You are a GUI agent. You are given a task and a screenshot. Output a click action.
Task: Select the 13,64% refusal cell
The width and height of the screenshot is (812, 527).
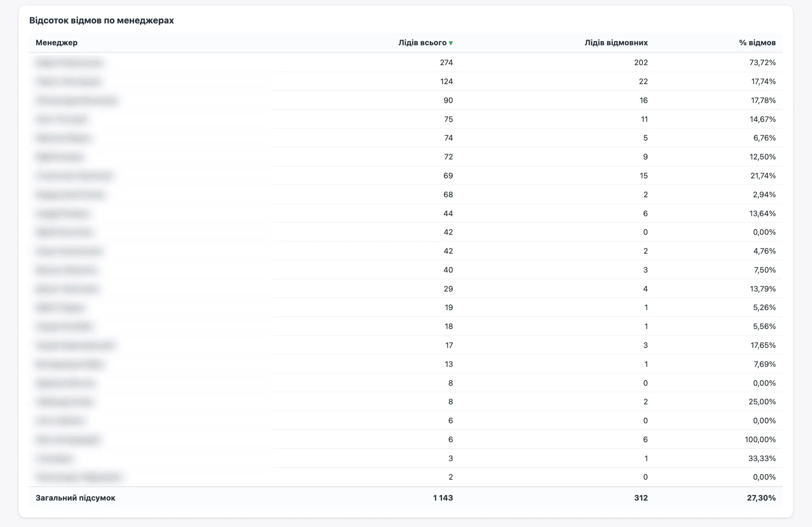pos(763,213)
